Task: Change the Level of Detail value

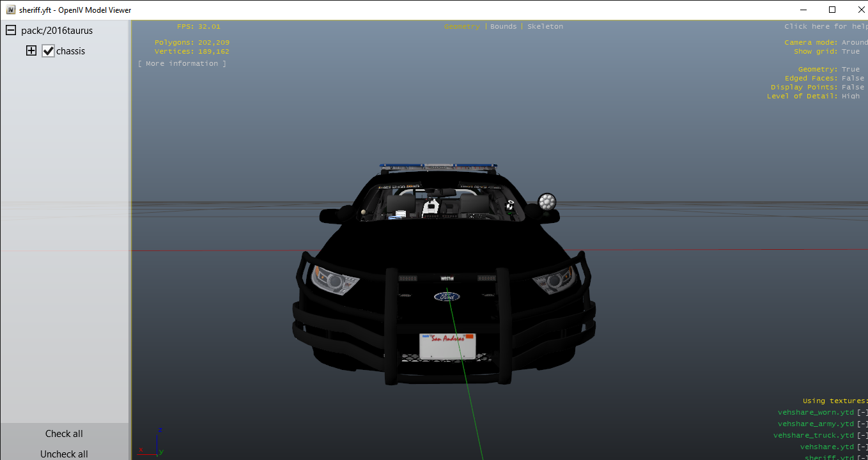Action: coord(850,96)
